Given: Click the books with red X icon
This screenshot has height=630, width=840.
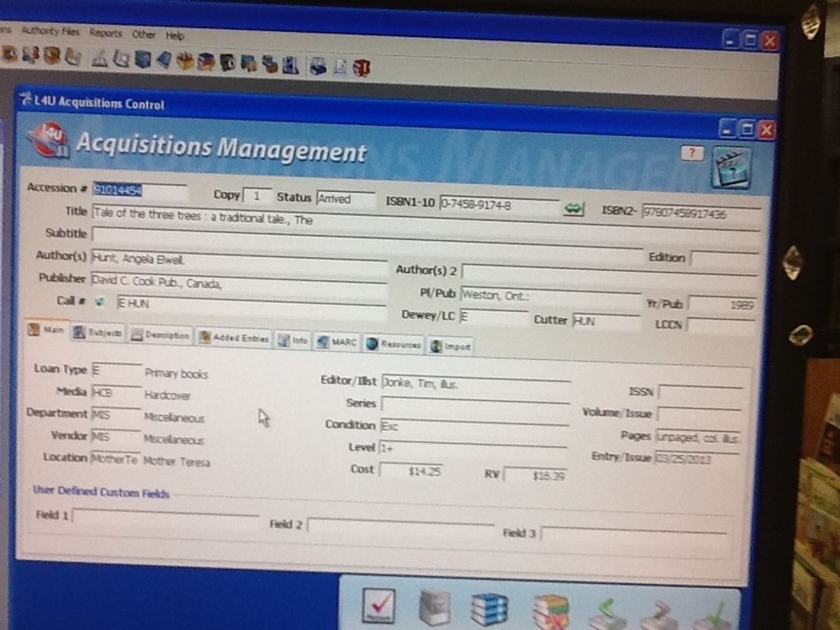Looking at the screenshot, I should click(550, 611).
